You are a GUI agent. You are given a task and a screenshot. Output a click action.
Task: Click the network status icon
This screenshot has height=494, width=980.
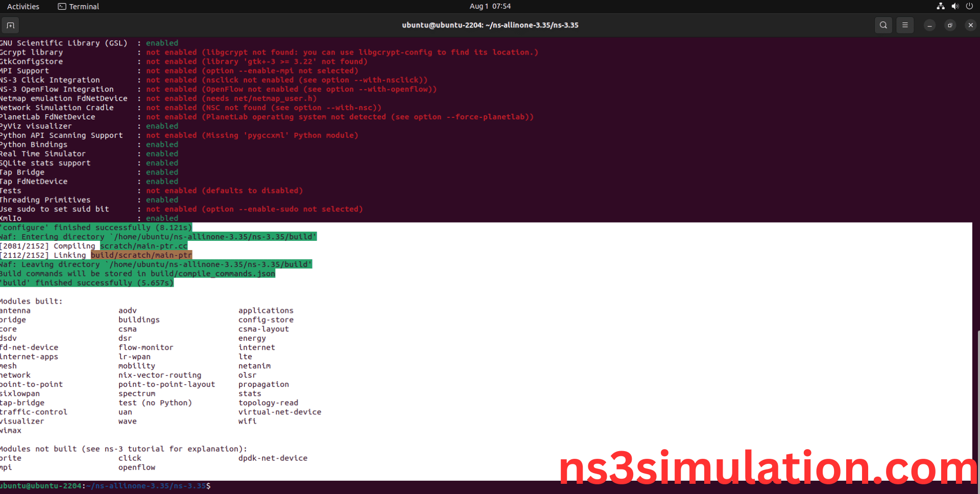pyautogui.click(x=940, y=6)
